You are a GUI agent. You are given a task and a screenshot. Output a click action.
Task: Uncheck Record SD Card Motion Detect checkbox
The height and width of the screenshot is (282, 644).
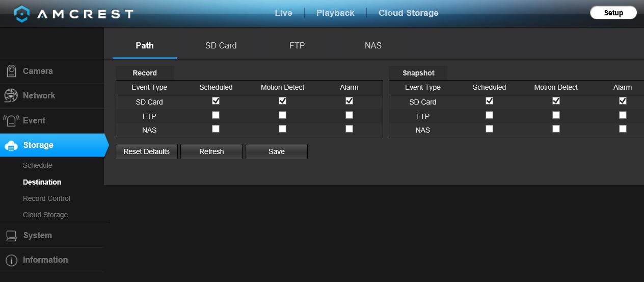coord(282,101)
